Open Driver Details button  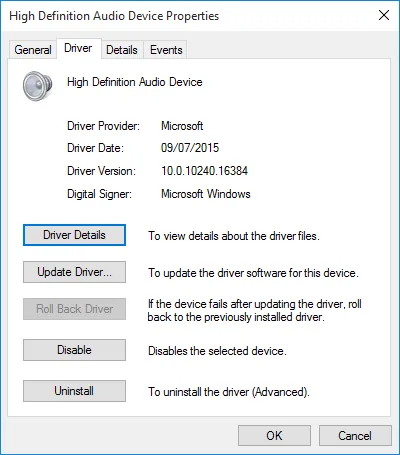click(x=74, y=235)
